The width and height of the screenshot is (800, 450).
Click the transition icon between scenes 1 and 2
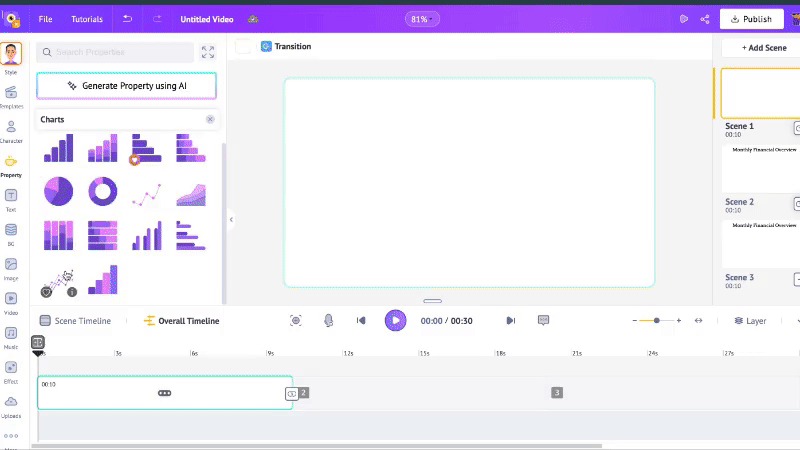point(291,393)
